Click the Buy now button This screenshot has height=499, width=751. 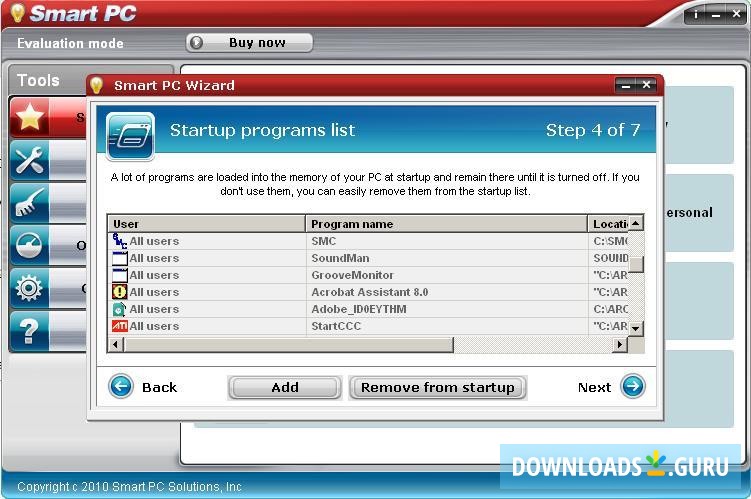coord(249,43)
